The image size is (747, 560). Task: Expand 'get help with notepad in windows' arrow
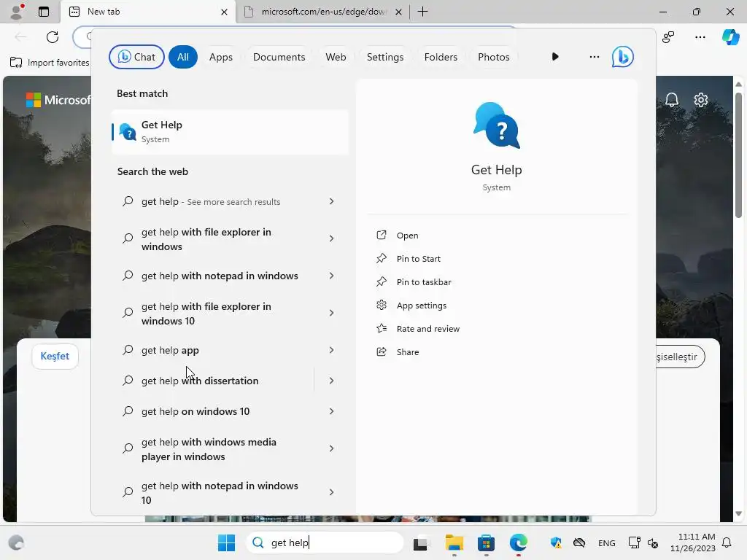pos(332,276)
